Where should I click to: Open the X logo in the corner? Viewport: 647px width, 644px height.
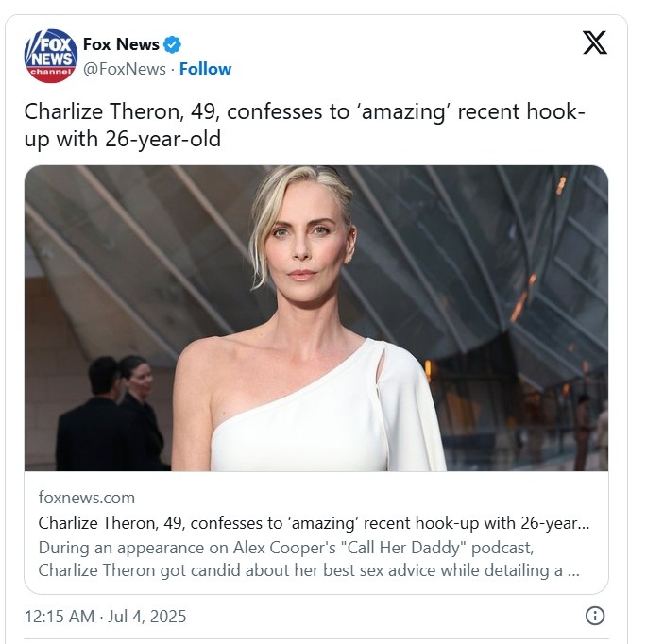(x=595, y=42)
